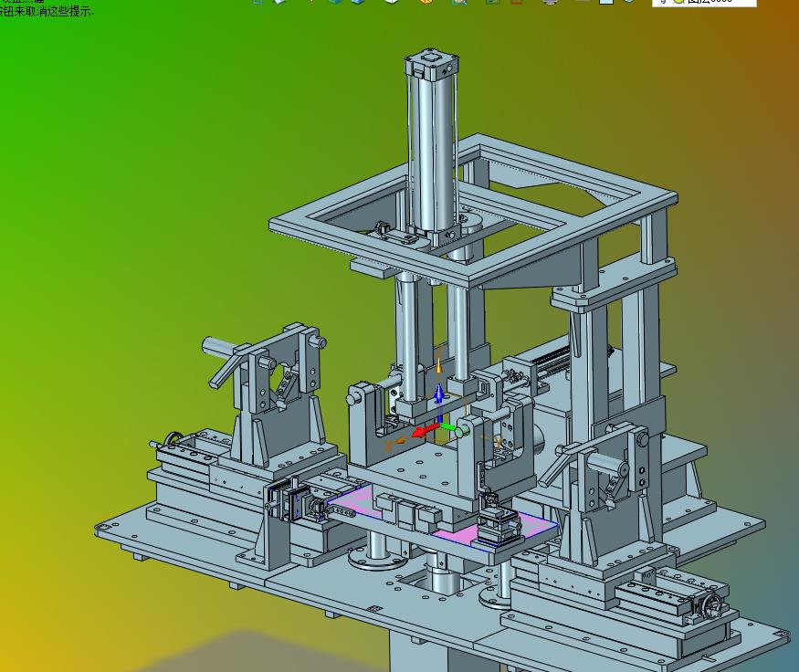Viewport: 799px width, 672px height.
Task: Click the hint text ending in 来取消这些提示
Action: (47, 11)
